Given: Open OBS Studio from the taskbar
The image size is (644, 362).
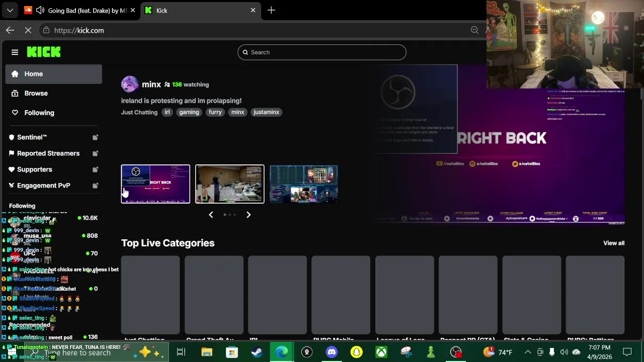Looking at the screenshot, I should pos(456,352).
